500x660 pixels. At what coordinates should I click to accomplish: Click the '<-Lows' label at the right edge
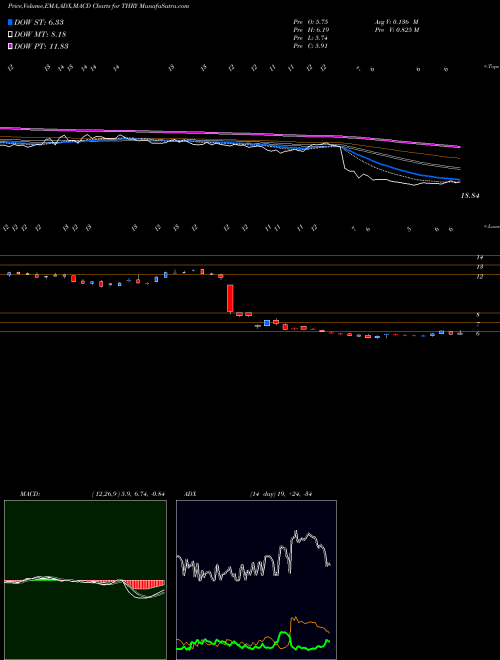492,226
